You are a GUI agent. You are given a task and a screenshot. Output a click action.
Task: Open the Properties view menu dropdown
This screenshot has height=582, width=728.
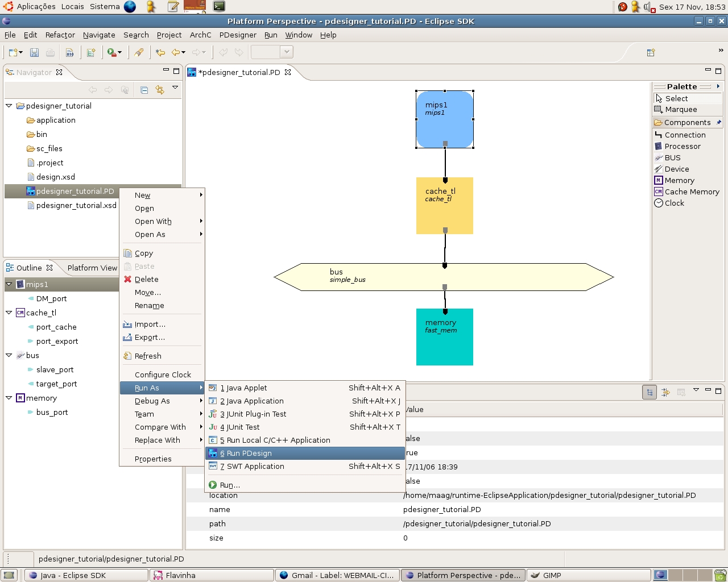pos(696,390)
